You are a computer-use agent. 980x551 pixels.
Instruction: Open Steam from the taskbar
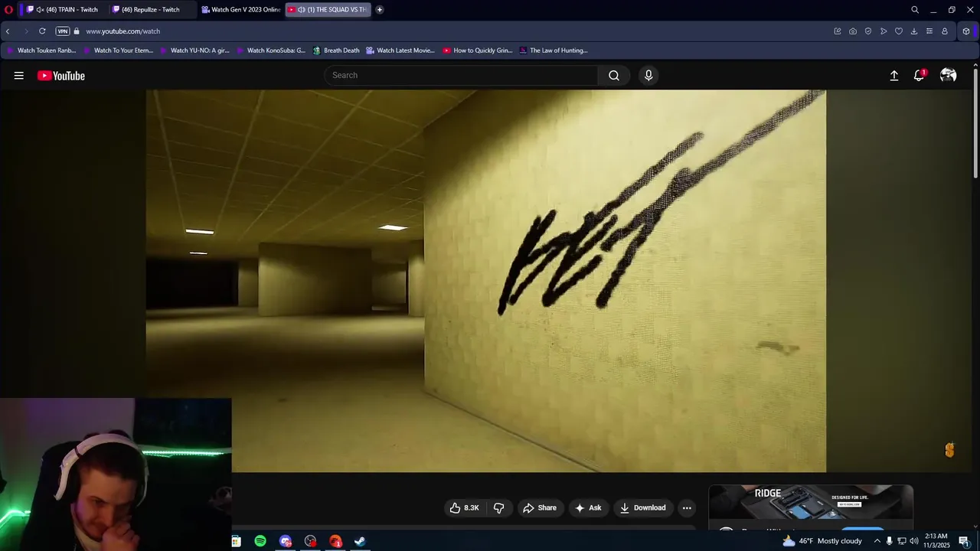click(360, 541)
